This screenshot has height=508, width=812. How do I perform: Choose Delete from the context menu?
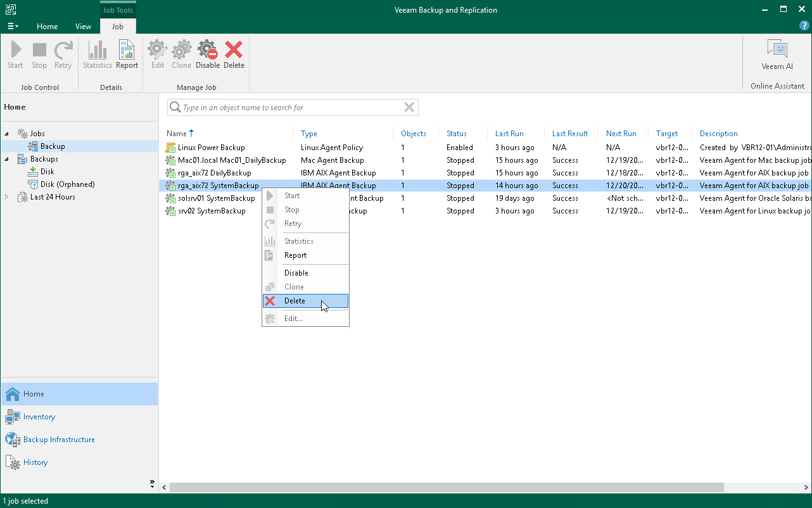pyautogui.click(x=295, y=300)
